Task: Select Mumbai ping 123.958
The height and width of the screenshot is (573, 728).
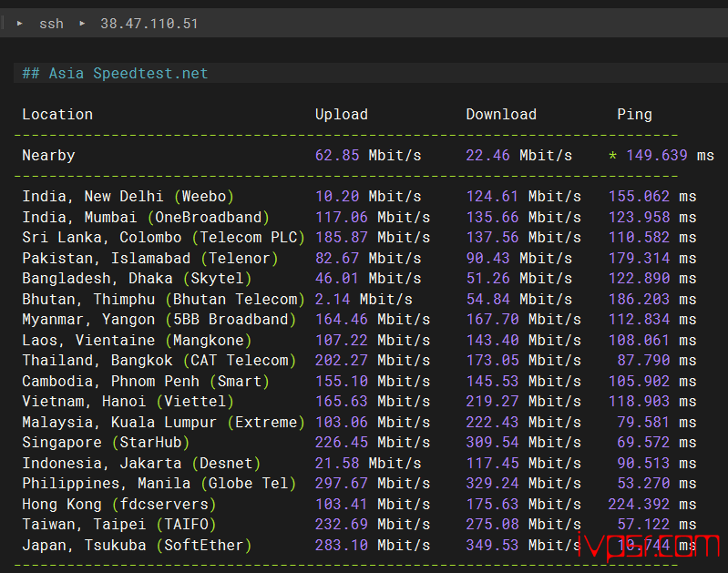Action: pos(640,217)
